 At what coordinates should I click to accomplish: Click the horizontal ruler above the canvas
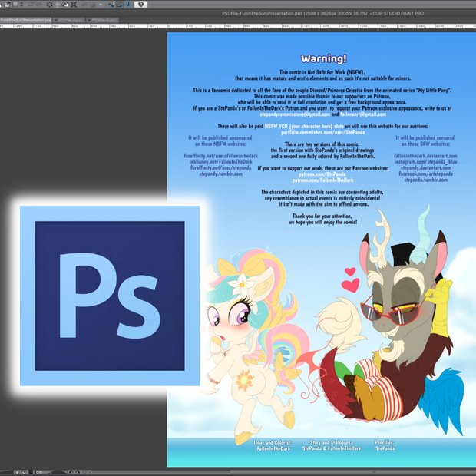pos(238,26)
